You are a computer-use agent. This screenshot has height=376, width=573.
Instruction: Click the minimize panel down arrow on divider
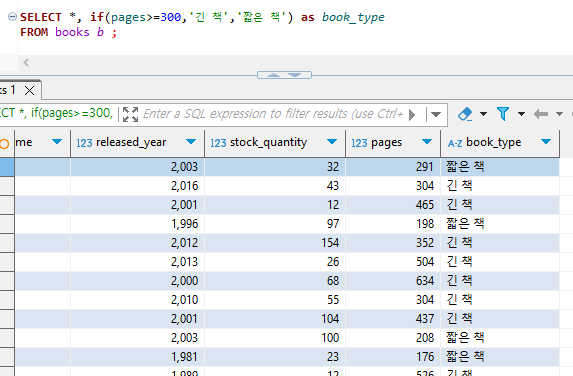tap(295, 75)
